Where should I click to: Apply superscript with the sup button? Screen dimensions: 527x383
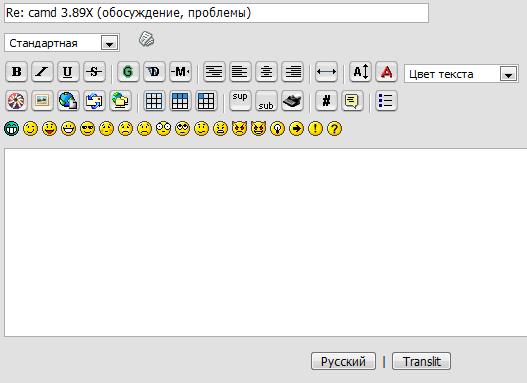click(x=240, y=100)
